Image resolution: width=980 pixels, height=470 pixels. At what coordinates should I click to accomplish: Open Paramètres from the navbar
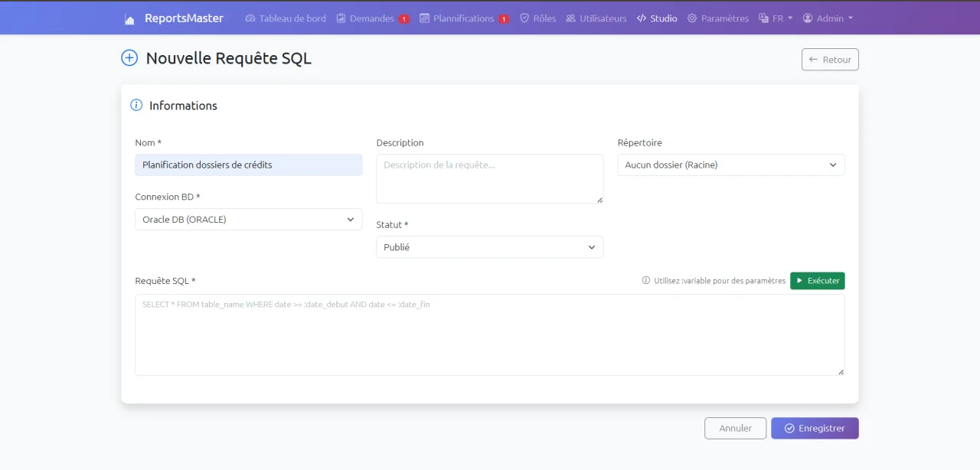click(718, 18)
